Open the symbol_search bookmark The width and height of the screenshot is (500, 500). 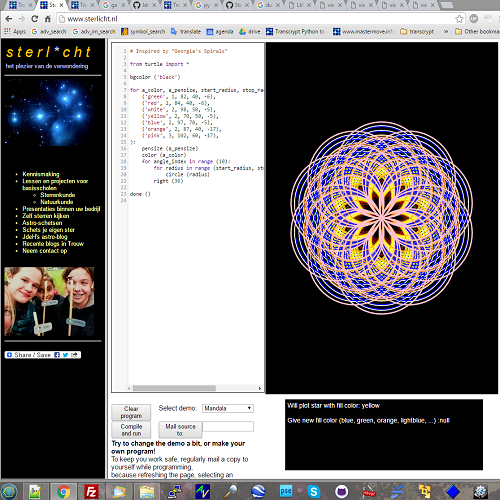click(143, 32)
